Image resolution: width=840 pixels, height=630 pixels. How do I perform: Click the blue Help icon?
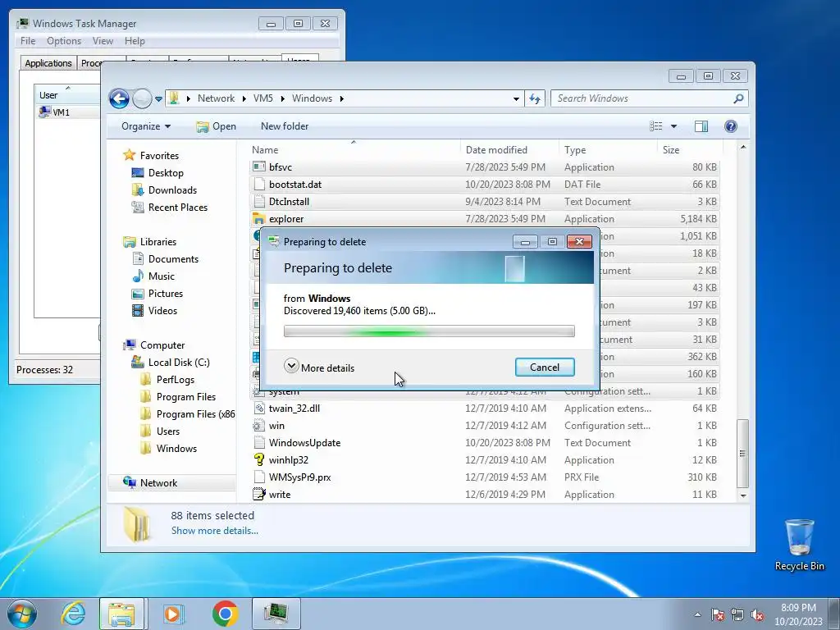pyautogui.click(x=731, y=126)
